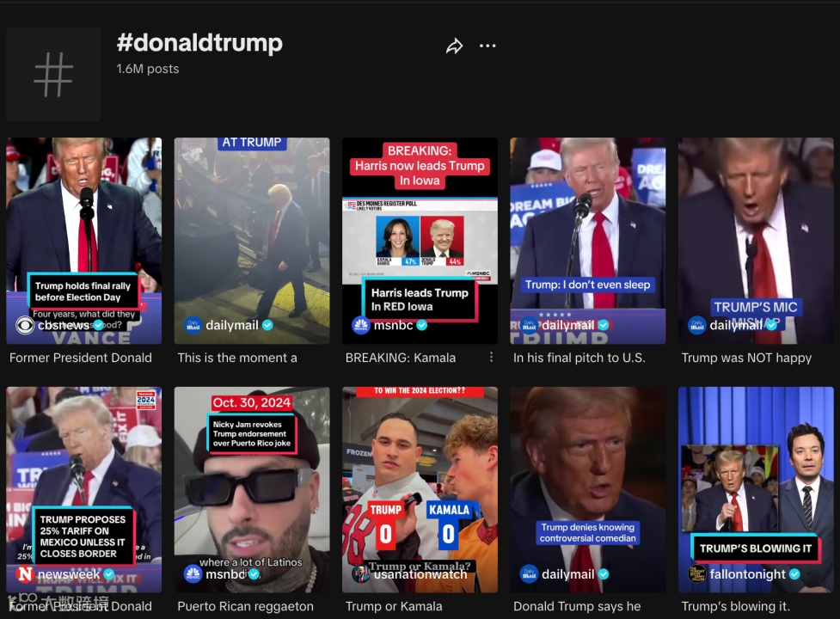Screen dimensions: 840x619
Task: Click caption 'Puerto Rican reggaeton'
Action: click(245, 606)
